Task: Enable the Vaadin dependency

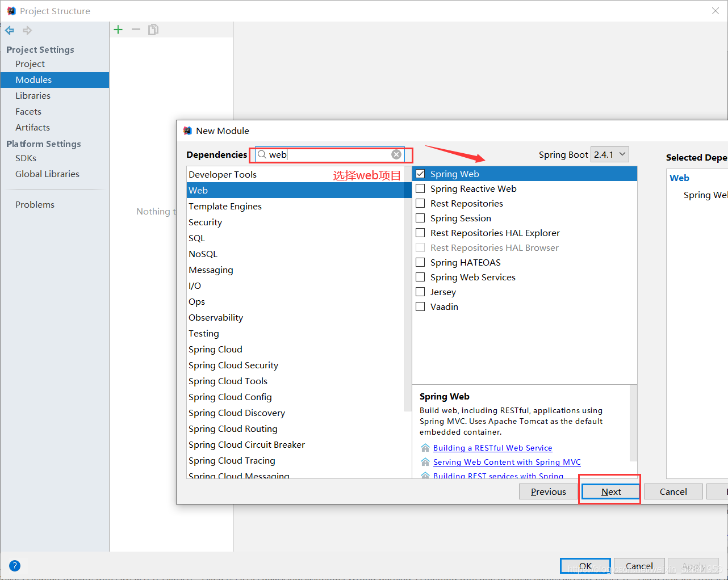Action: pyautogui.click(x=420, y=306)
